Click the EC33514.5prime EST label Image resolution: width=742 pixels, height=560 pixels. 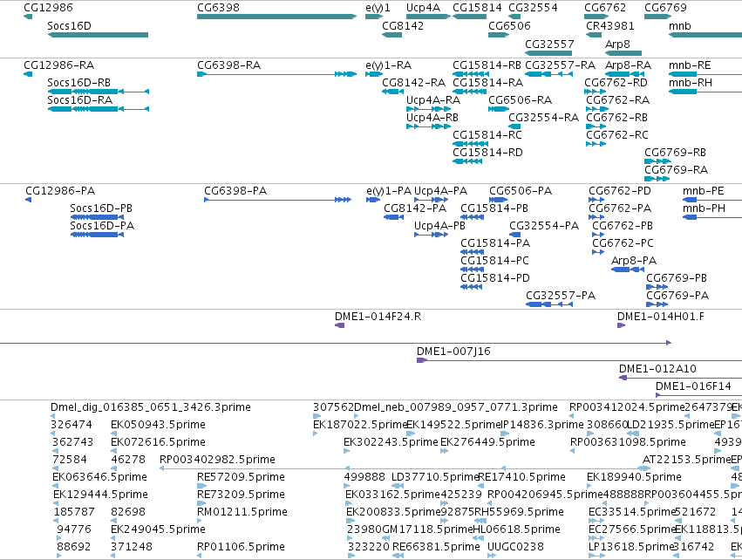pos(630,512)
